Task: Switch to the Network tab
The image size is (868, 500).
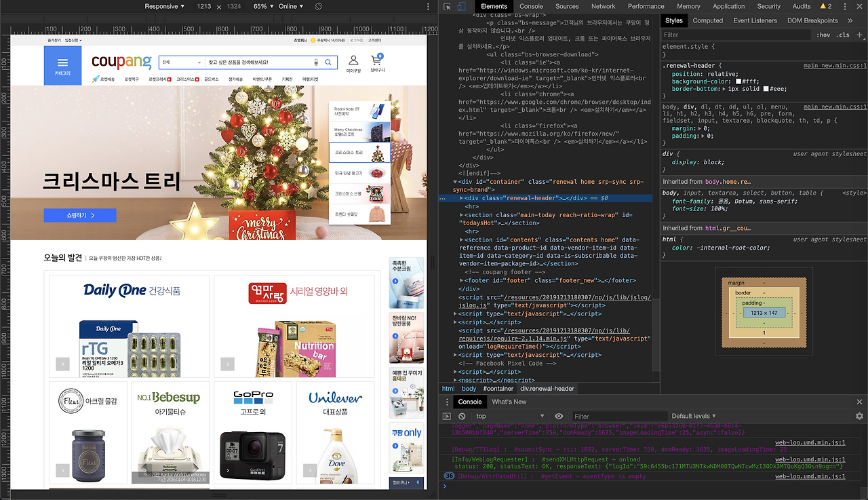Action: coord(603,6)
